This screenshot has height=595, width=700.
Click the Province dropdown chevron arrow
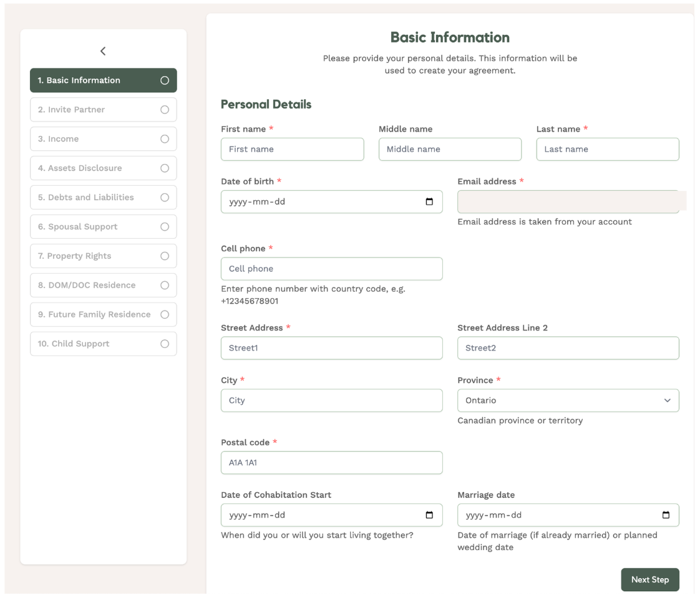[667, 400]
